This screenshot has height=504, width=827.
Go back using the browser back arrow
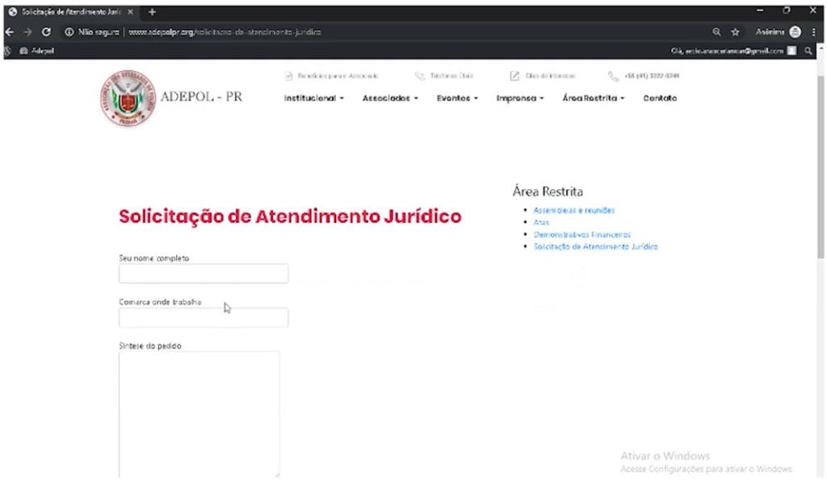(x=9, y=32)
